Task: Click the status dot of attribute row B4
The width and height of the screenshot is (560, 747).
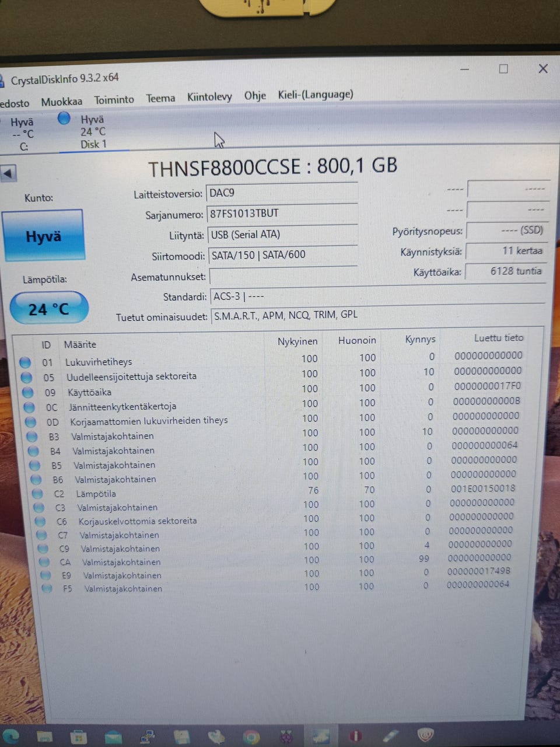Action: point(33,451)
